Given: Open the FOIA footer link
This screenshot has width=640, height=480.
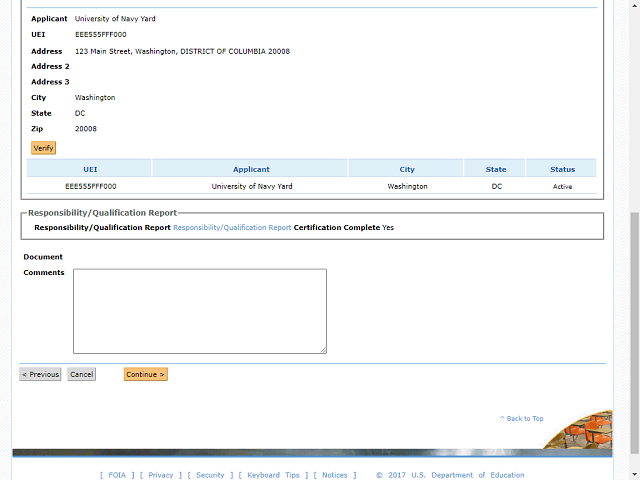Looking at the screenshot, I should point(117,475).
